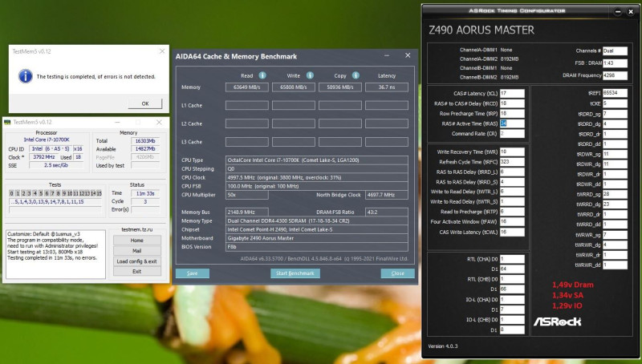Click the Memory Copy result 58936 MB/s
642x364 pixels.
[x=340, y=87]
